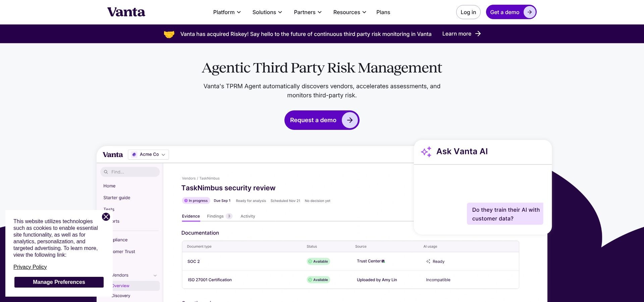Click the sparkle icon beside Ask Vanta AI
Screen dimensions: 644x302
click(426, 152)
